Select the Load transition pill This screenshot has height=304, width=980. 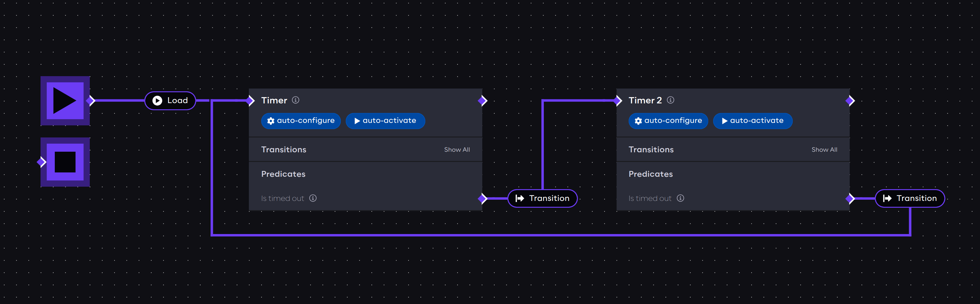[x=170, y=101]
